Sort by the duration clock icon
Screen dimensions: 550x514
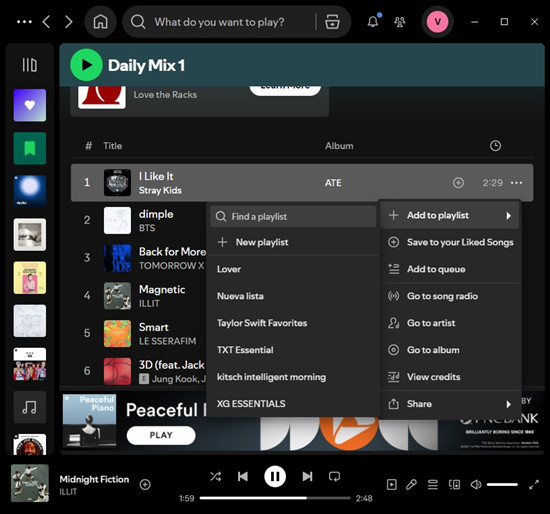point(495,146)
